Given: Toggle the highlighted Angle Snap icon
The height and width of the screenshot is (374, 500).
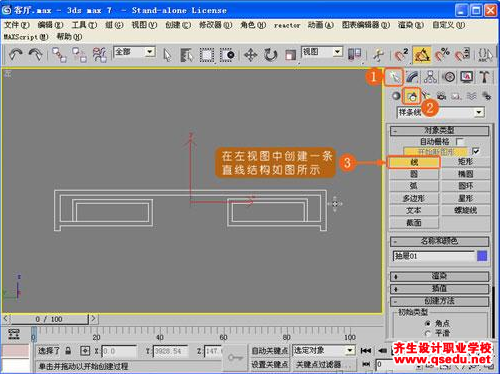Looking at the screenshot, I should [x=422, y=55].
